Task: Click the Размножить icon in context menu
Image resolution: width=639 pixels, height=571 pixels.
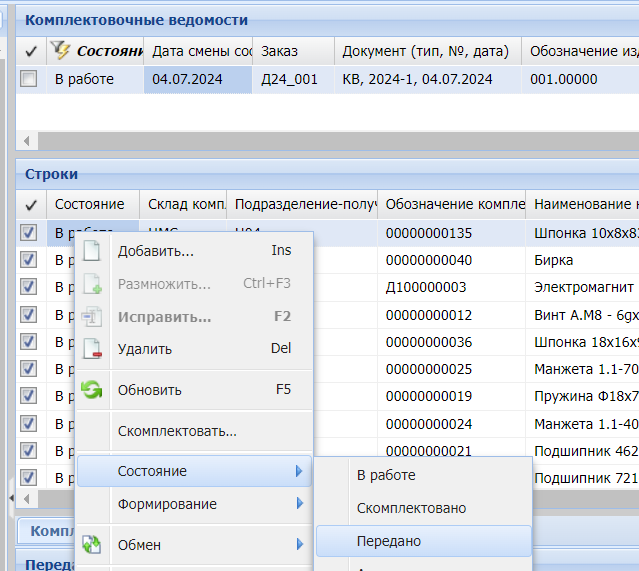Action: [x=92, y=284]
